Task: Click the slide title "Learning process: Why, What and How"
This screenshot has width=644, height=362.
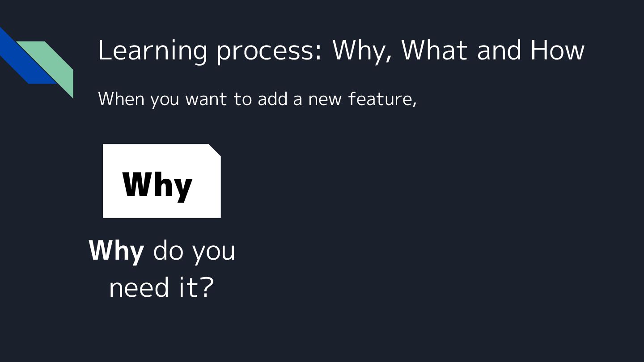Action: click(341, 50)
